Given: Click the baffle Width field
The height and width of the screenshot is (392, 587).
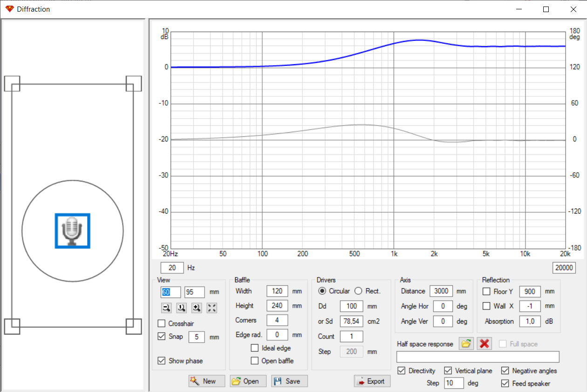Looking at the screenshot, I should pos(277,291).
